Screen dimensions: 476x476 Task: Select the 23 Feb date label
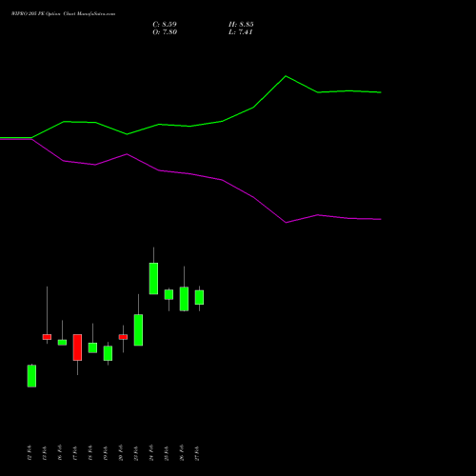136,453
